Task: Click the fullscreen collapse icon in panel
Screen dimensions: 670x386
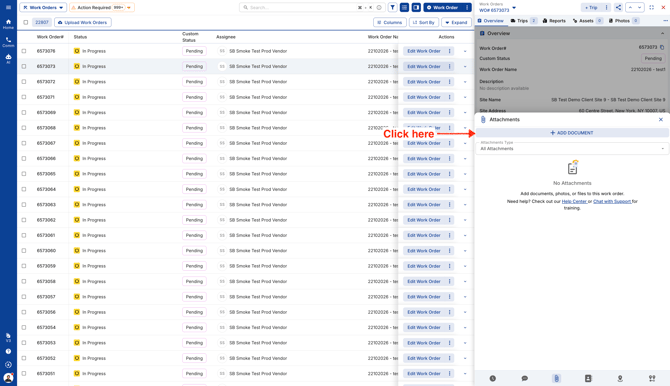Action: (652, 7)
